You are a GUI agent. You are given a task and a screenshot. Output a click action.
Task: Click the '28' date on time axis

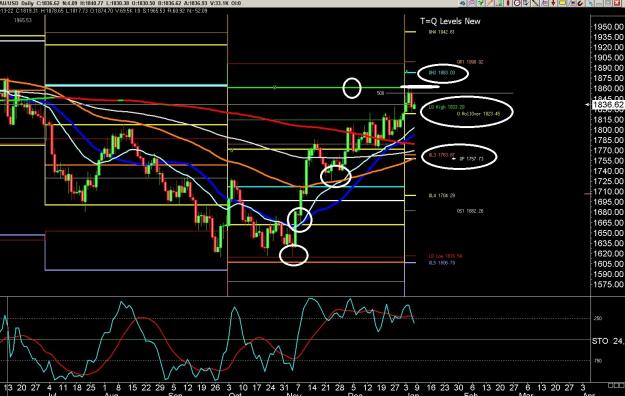coord(339,388)
